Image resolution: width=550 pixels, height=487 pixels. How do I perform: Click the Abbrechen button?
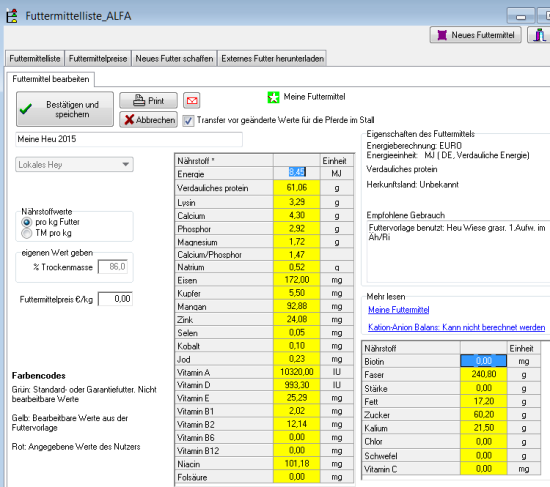[x=148, y=120]
